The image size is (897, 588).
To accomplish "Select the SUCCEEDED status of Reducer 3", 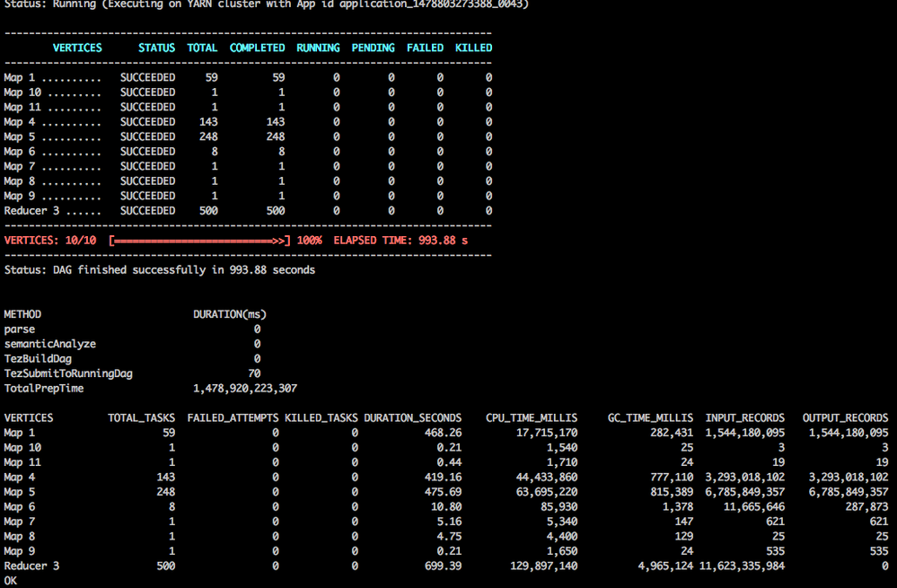I will click(147, 210).
